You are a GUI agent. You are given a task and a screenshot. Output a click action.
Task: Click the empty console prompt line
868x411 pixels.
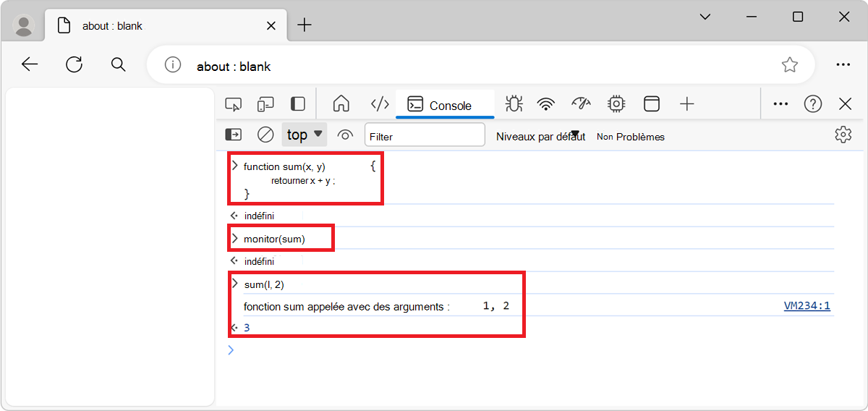tap(532, 350)
